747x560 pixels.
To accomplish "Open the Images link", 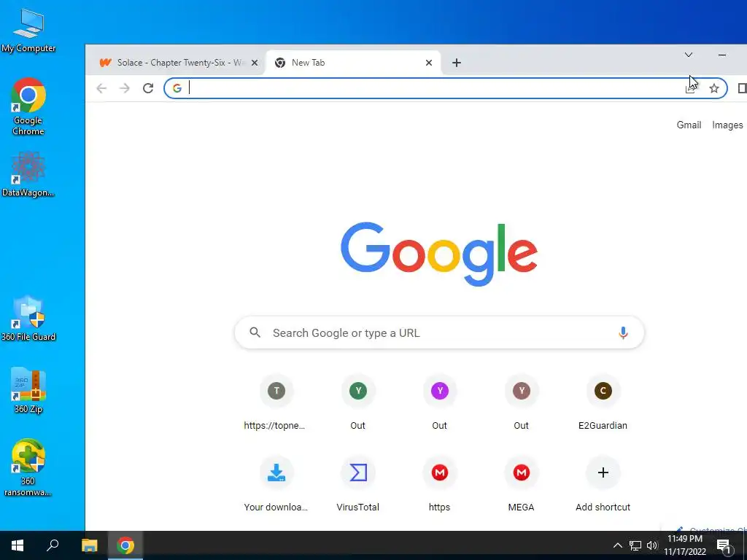I will coord(727,125).
